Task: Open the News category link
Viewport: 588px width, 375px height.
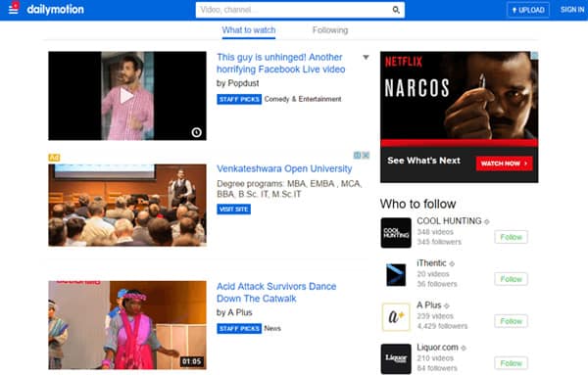Action: pyautogui.click(x=272, y=329)
